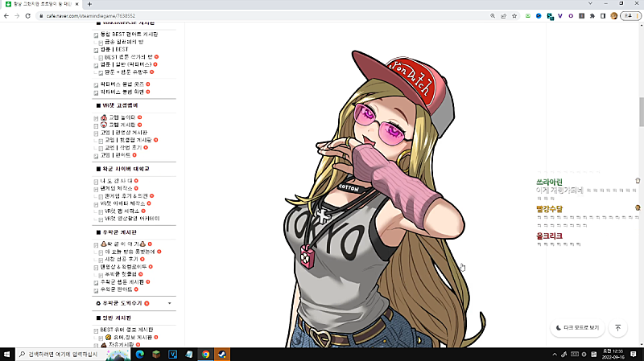Click the lock icon beside the URL
This screenshot has width=644, height=361.
pos(41,16)
